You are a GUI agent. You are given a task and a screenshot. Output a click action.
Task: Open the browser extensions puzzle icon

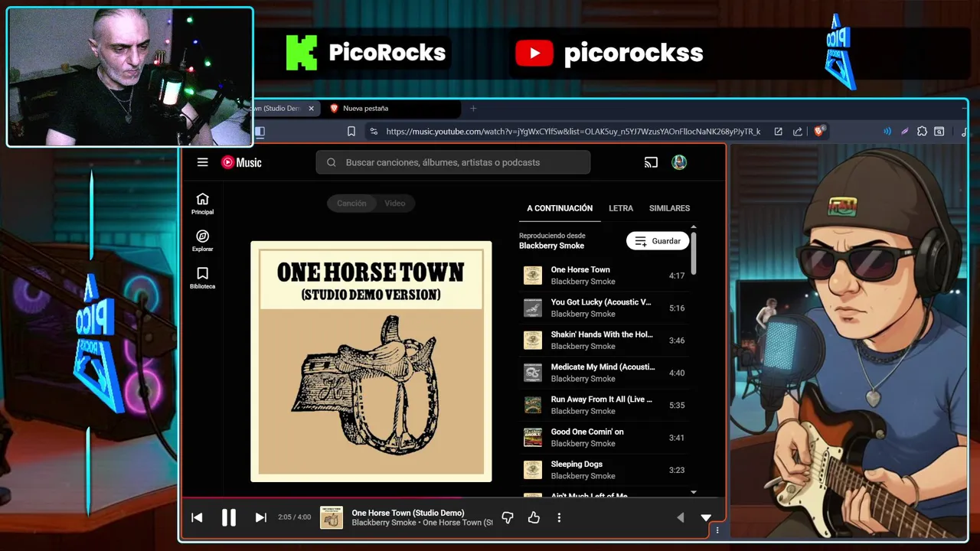pyautogui.click(x=922, y=132)
